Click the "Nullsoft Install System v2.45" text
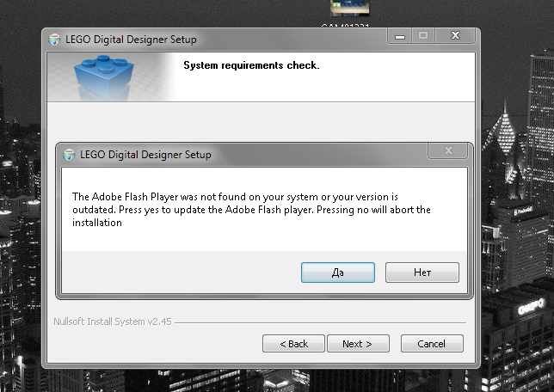 click(x=113, y=322)
